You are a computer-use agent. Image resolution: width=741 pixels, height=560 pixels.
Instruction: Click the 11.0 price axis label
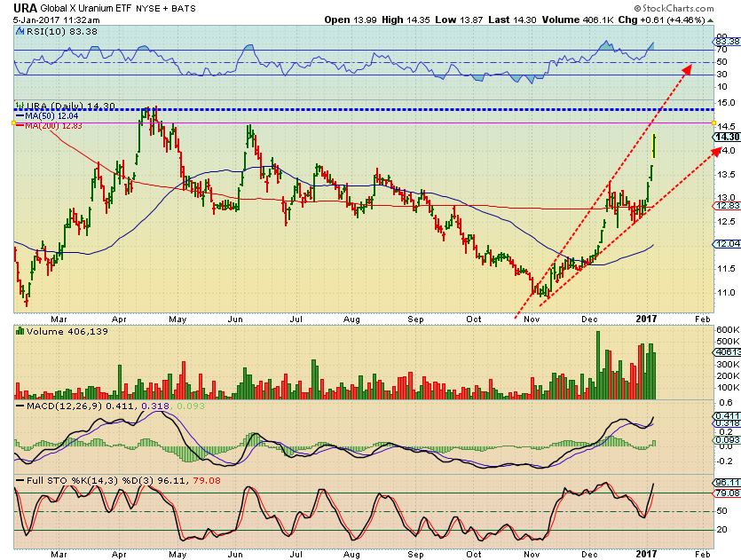pyautogui.click(x=726, y=292)
